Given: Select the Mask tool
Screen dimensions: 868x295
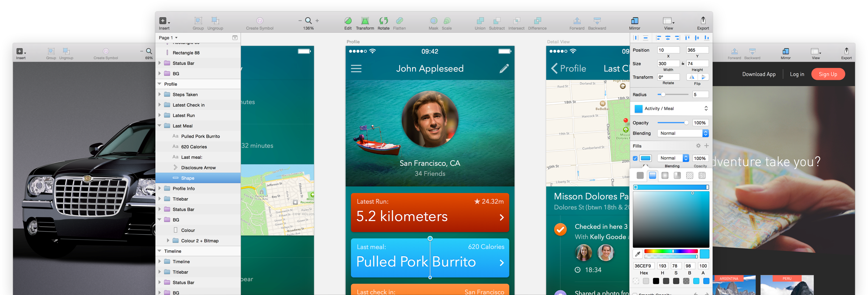Looking at the screenshot, I should click(x=434, y=21).
